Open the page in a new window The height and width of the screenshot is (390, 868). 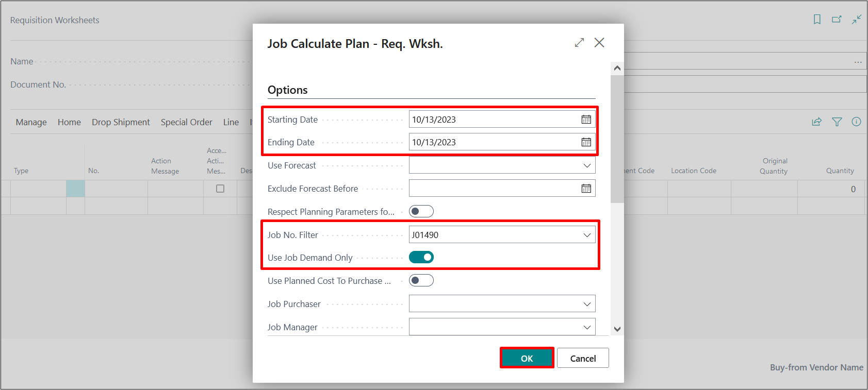[x=837, y=20]
